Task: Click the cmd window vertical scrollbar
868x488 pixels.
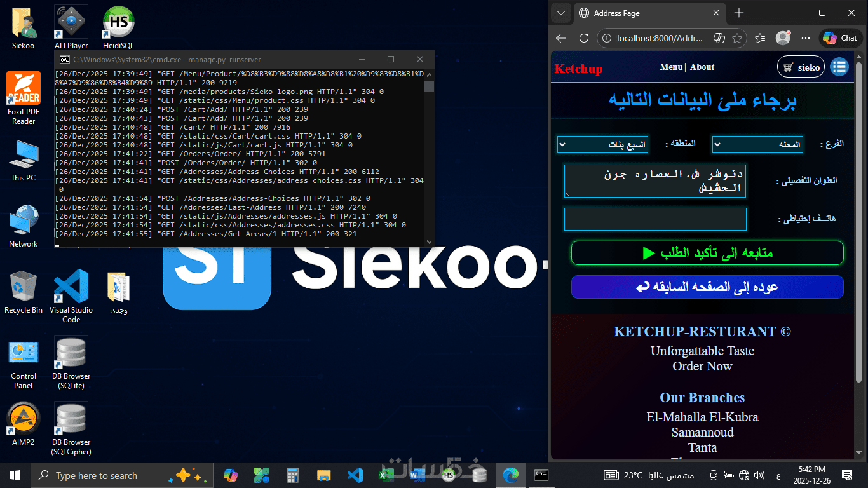Action: click(430, 158)
